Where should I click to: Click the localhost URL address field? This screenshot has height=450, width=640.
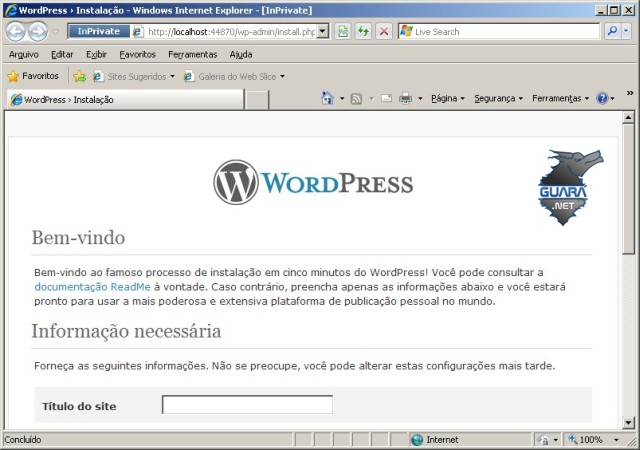(x=231, y=32)
